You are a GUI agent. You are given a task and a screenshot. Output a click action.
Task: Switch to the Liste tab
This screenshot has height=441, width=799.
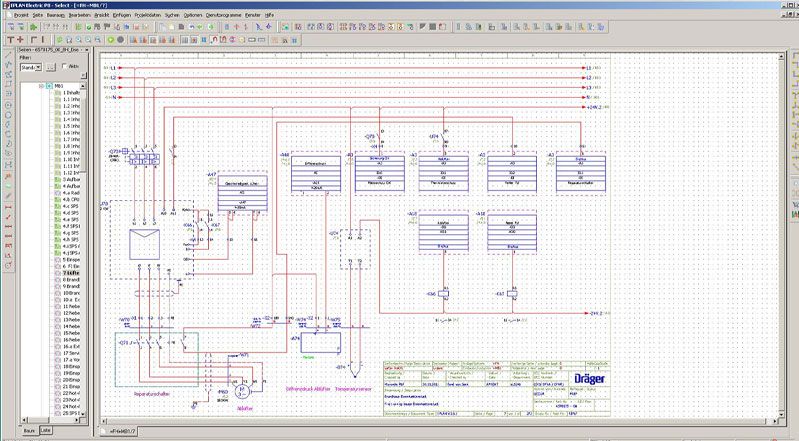(46, 430)
